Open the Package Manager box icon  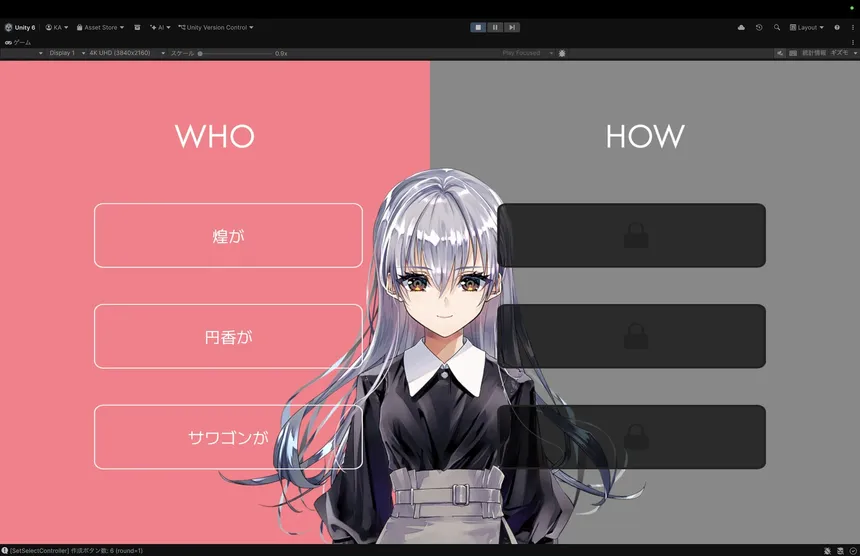pyautogui.click(x=137, y=27)
